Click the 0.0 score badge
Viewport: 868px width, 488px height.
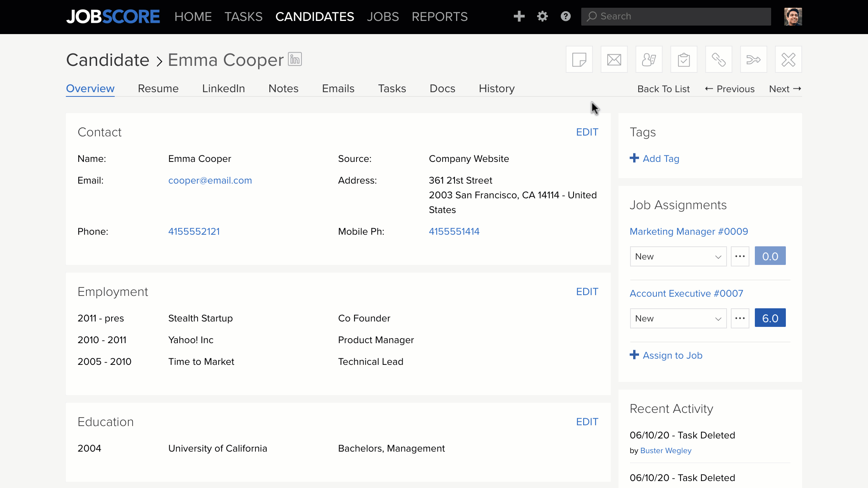point(770,256)
